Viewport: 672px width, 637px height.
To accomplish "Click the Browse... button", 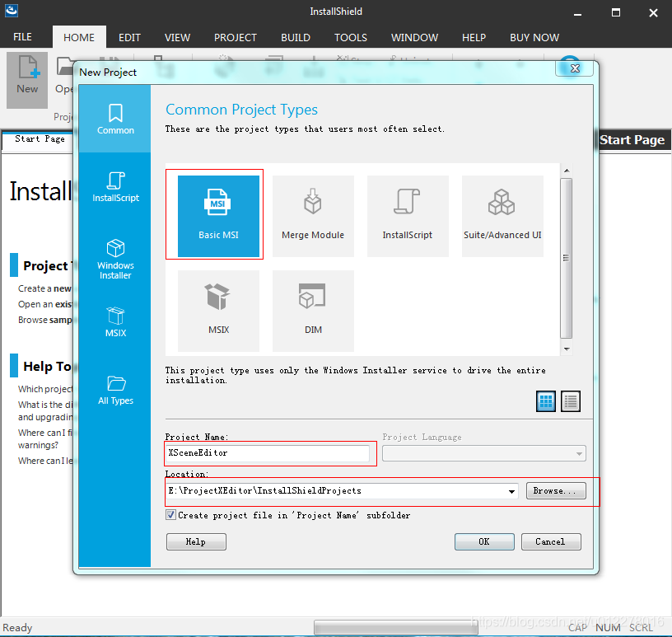I will coord(555,490).
